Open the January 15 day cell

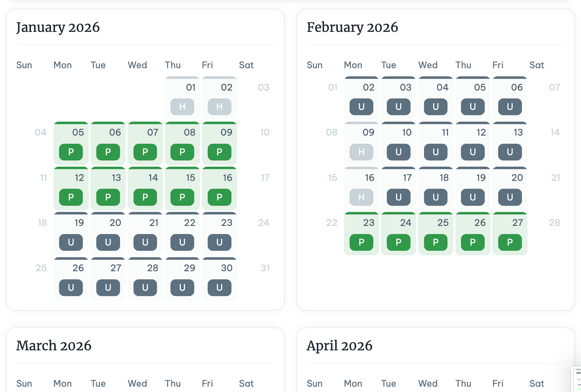point(182,189)
